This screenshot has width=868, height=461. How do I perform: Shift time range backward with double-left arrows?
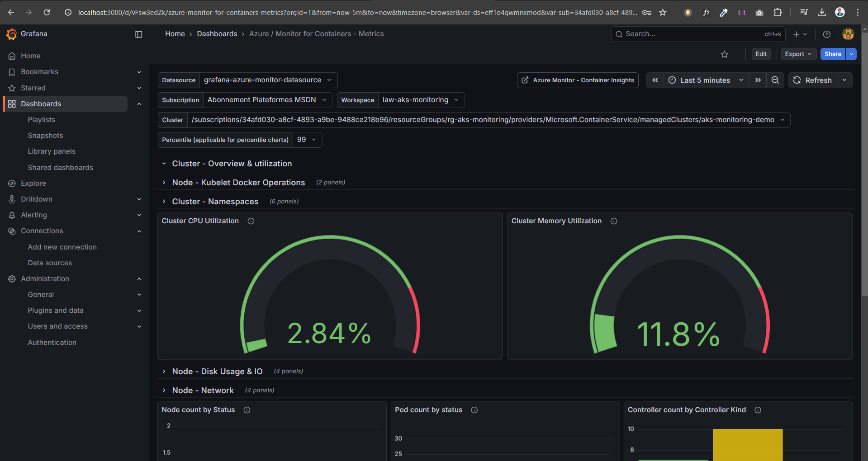point(655,80)
